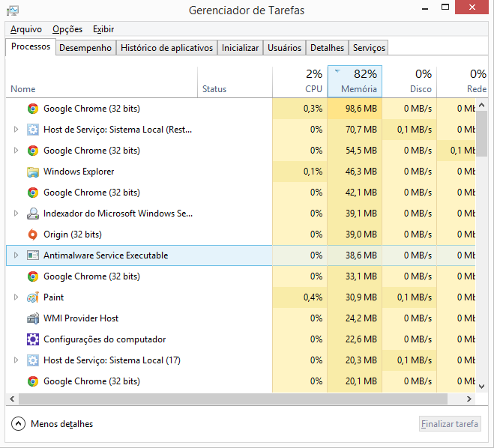Click the Chrome icon on the 54,5 MB row

click(33, 151)
